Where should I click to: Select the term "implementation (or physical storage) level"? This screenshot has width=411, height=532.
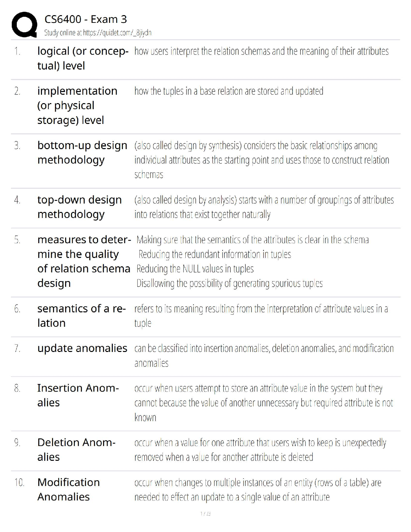pos(77,105)
